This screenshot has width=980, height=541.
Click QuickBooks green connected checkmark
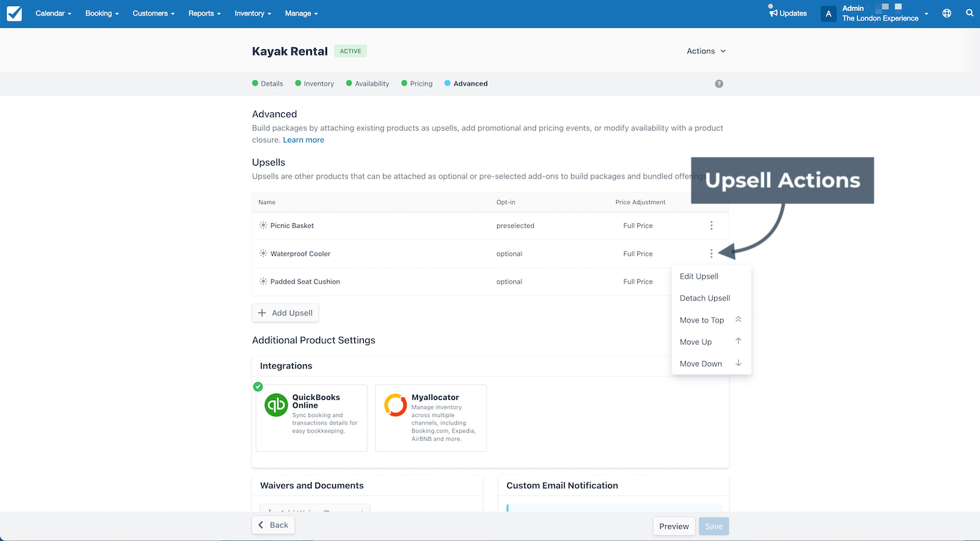(258, 387)
